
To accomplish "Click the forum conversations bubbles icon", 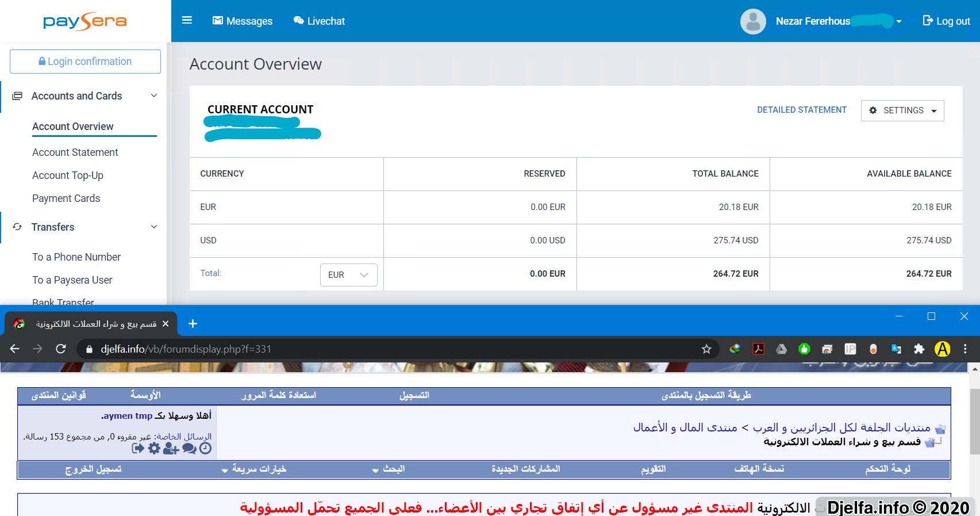I will 190,448.
